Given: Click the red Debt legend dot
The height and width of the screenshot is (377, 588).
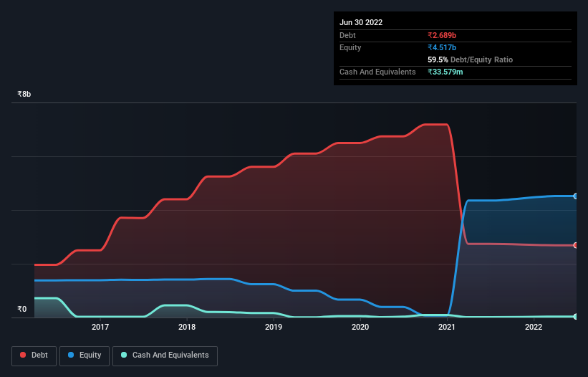Looking at the screenshot, I should [23, 355].
